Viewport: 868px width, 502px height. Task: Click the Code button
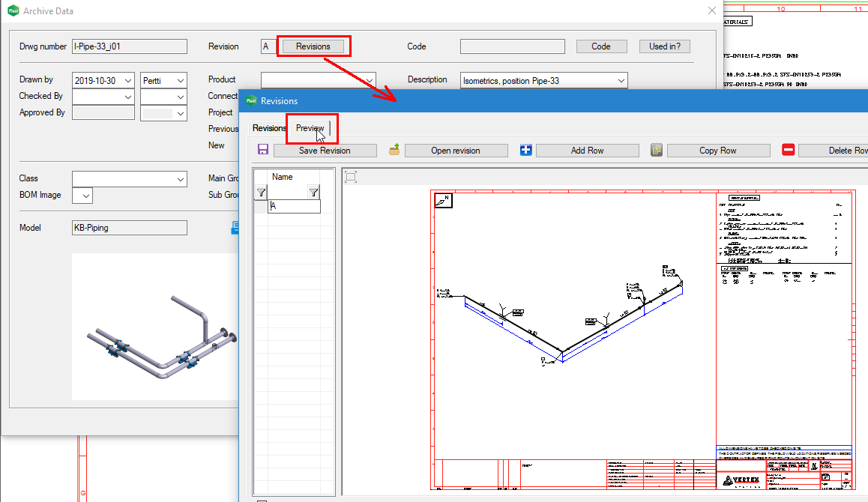[601, 46]
